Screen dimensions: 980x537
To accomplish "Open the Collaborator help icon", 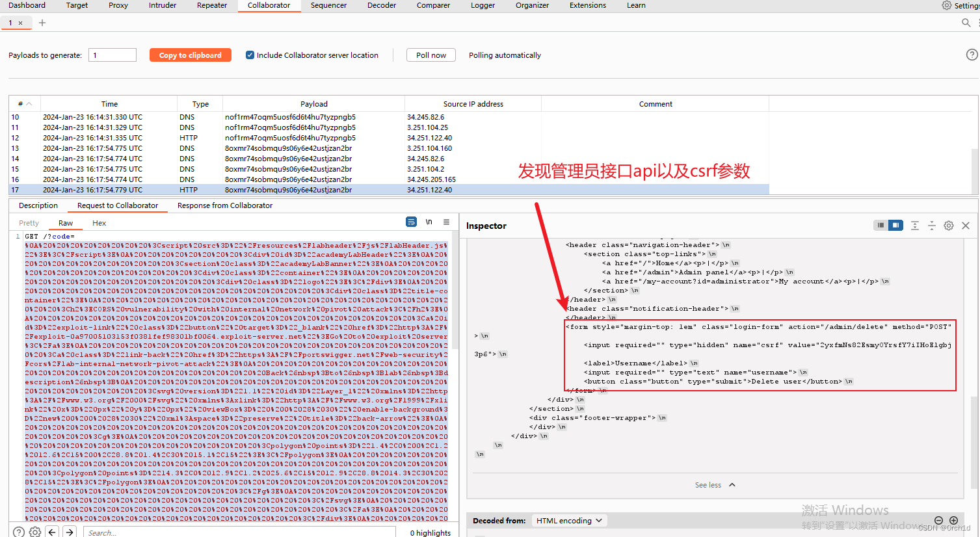I will coord(972,55).
